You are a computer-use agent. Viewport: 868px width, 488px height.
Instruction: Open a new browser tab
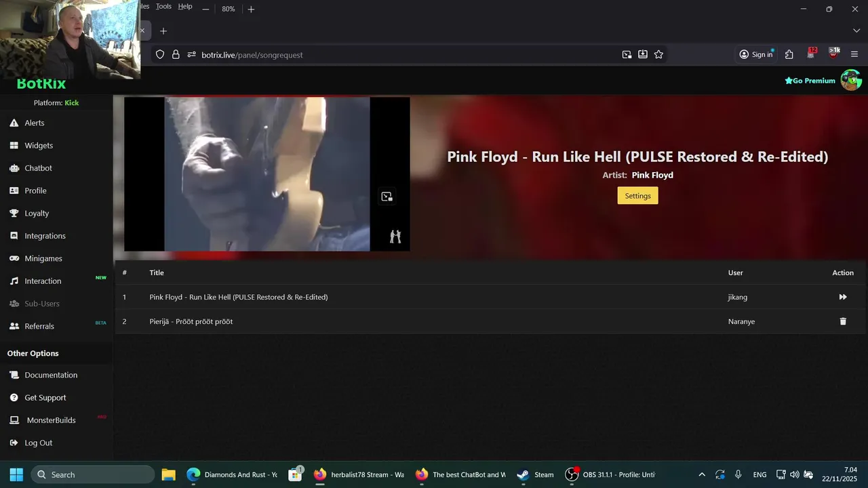click(163, 31)
